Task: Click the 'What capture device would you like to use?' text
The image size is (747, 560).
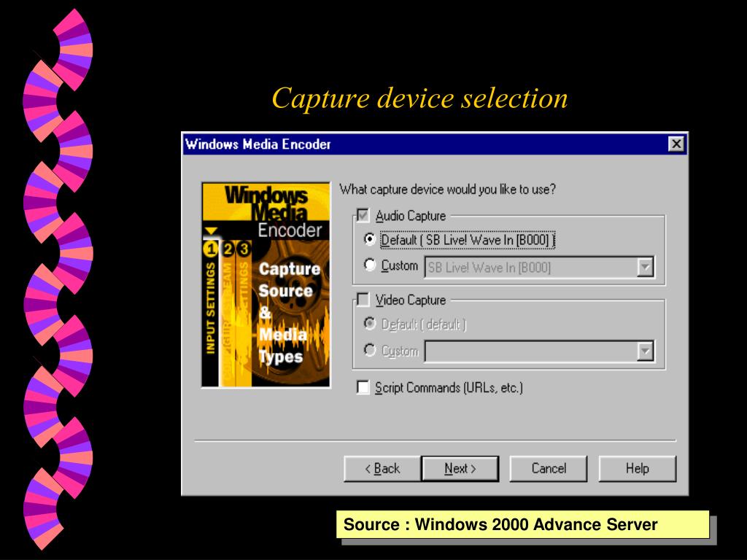Action: coord(447,190)
